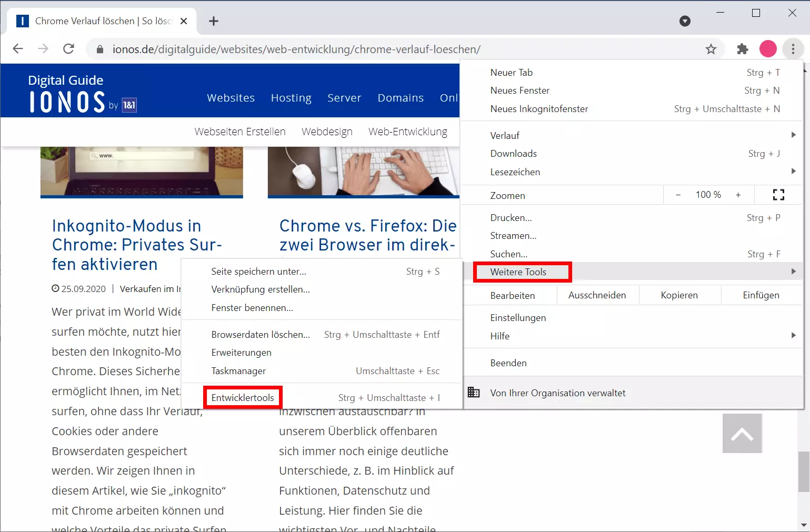Open the Inkognito-Modus in Chrome article title
Viewport: 810px width, 532px height.
click(137, 245)
